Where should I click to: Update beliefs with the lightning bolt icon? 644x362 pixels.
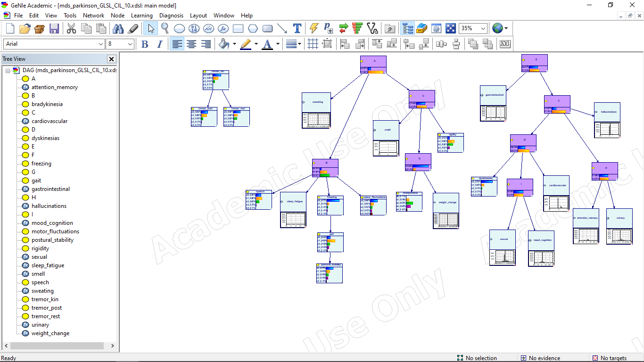coord(314,28)
